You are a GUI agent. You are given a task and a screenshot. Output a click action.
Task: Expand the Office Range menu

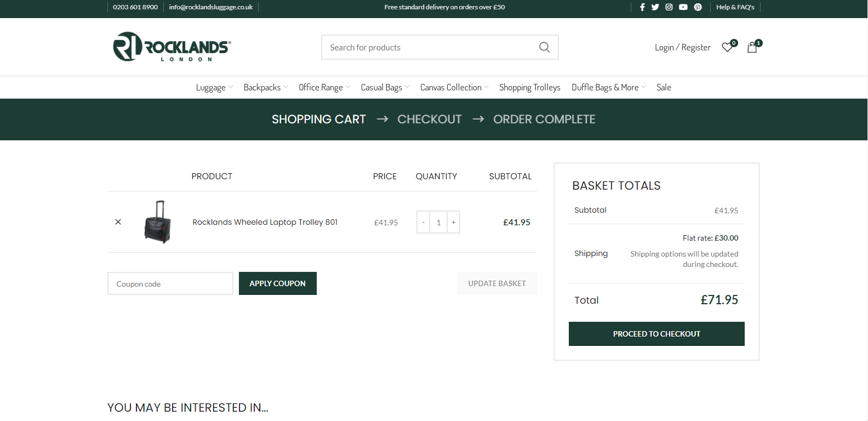click(x=324, y=87)
